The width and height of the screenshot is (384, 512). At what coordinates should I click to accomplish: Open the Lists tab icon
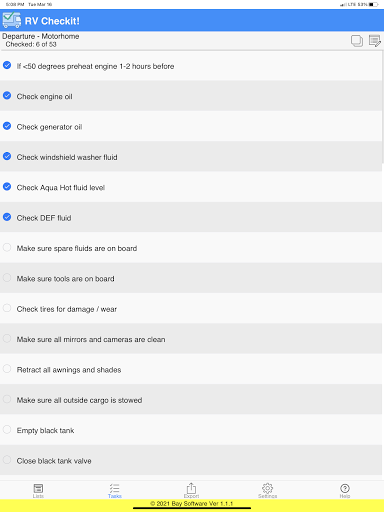38,489
